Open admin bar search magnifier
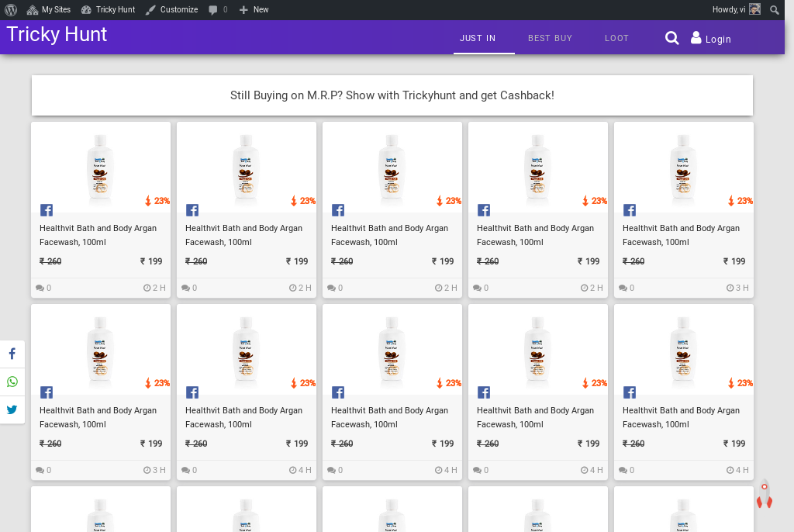Image resolution: width=794 pixels, height=532 pixels. pos(775,9)
